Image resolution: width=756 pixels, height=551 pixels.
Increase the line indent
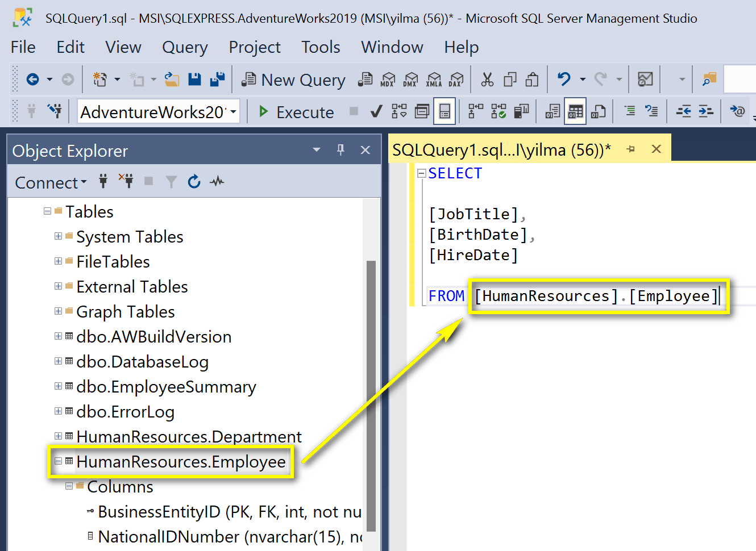(705, 111)
